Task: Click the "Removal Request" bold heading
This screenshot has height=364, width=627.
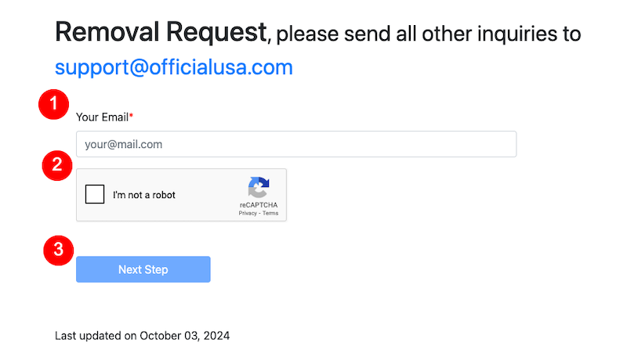Action: click(161, 32)
